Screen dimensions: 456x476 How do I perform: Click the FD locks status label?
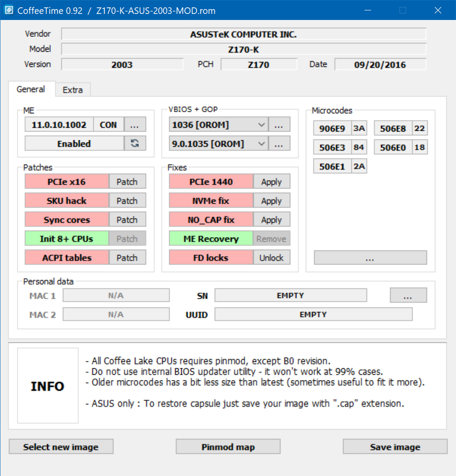211,258
